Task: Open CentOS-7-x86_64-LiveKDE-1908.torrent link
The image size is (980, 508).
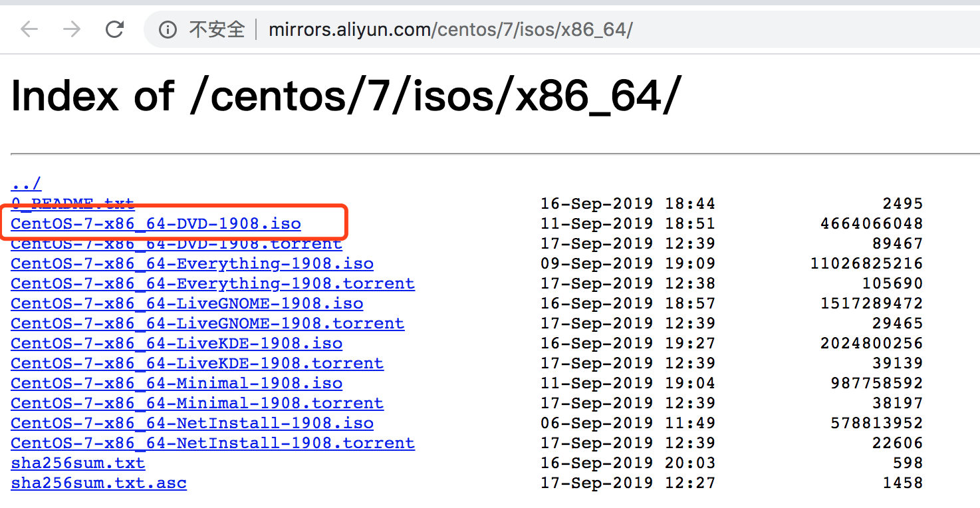Action: click(197, 363)
